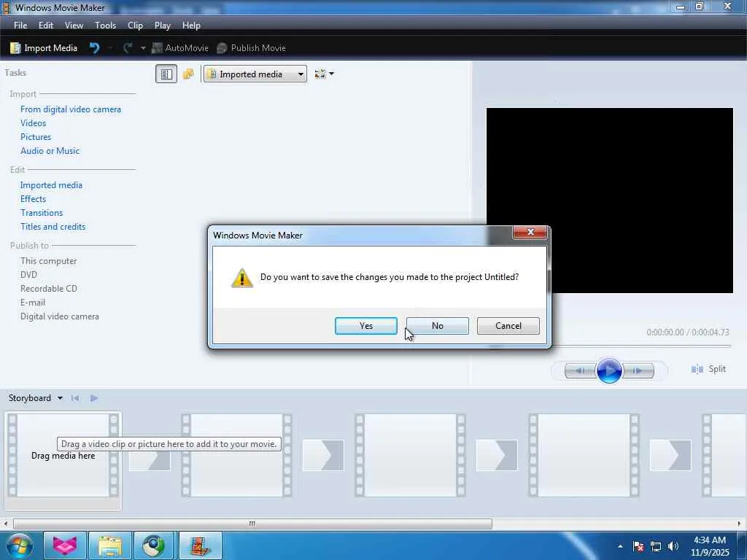
Task: Open the Effects link
Action: click(x=34, y=198)
